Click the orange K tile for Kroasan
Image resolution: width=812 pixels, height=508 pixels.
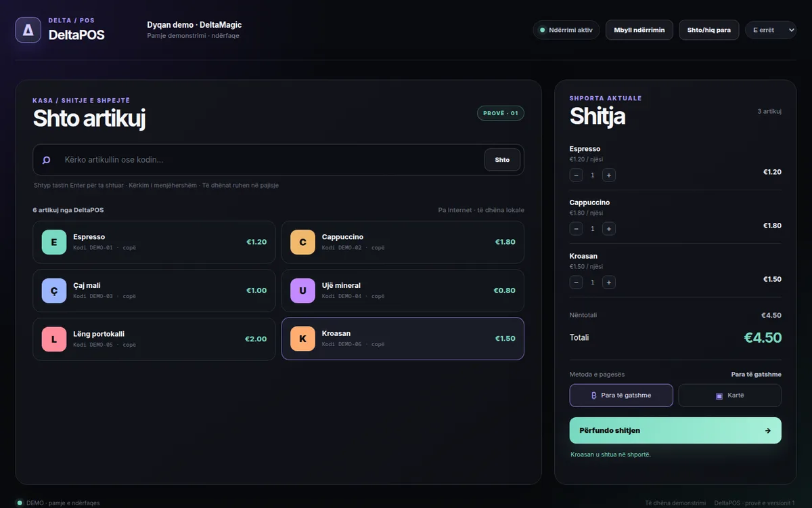pyautogui.click(x=302, y=339)
